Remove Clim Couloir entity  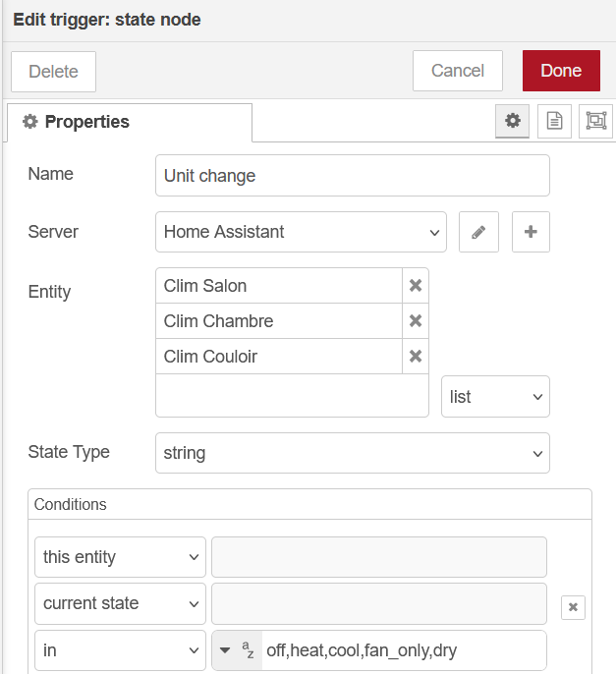pos(415,357)
